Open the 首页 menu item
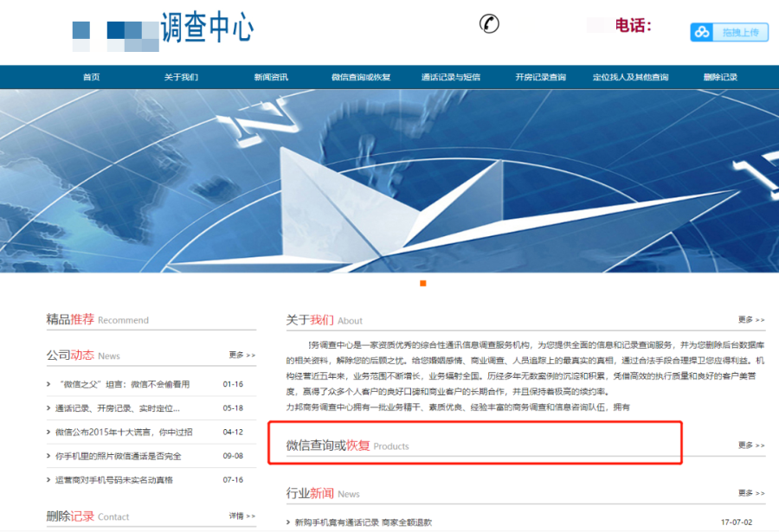The height and width of the screenshot is (532, 779). tap(92, 77)
